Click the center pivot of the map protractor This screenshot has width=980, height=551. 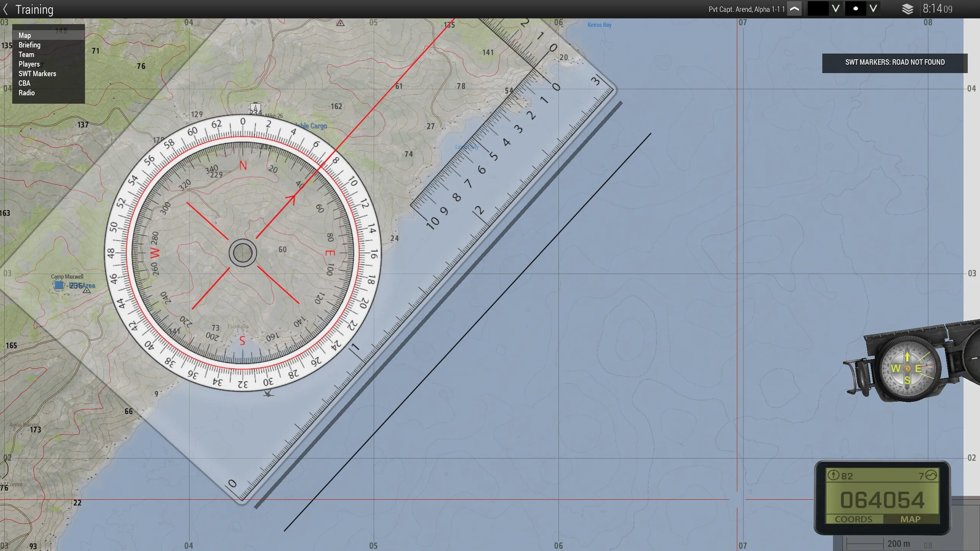point(243,253)
